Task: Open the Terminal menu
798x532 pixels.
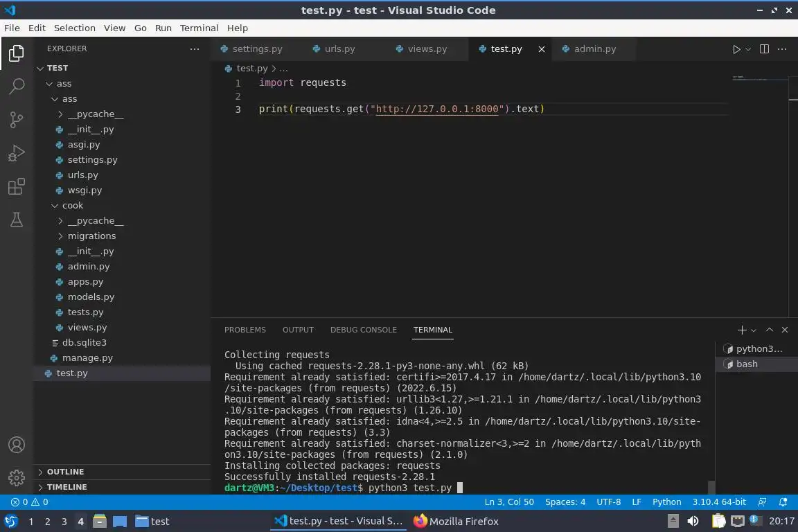Action: (x=199, y=28)
